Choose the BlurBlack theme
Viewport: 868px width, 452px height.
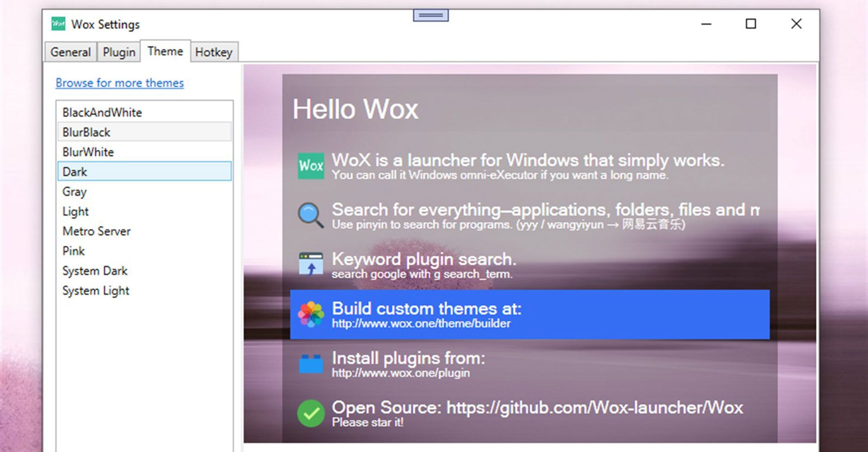pyautogui.click(x=145, y=132)
